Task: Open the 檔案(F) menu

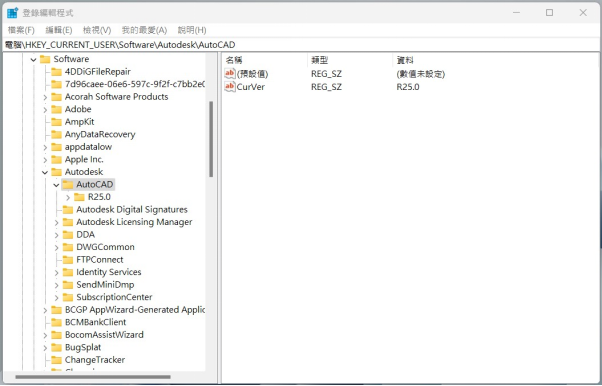Action: pyautogui.click(x=21, y=30)
